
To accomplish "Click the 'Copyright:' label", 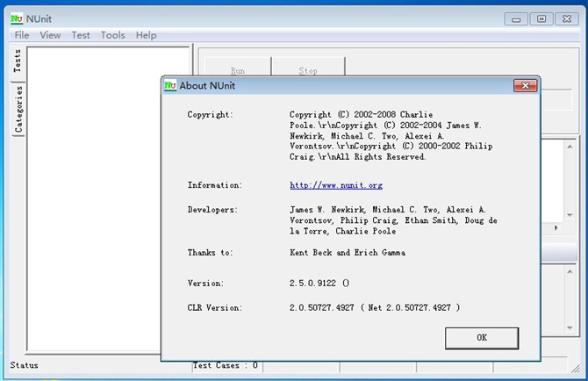I will [210, 115].
